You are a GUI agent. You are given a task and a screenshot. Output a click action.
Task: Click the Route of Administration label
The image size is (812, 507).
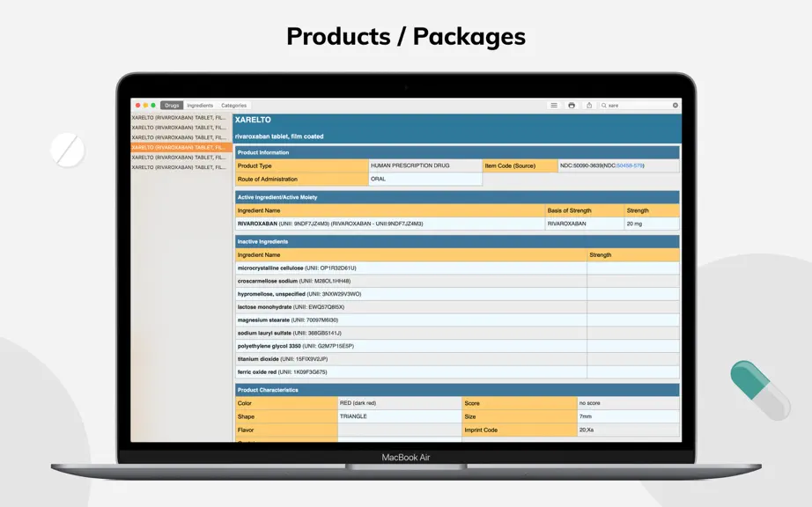pos(302,179)
